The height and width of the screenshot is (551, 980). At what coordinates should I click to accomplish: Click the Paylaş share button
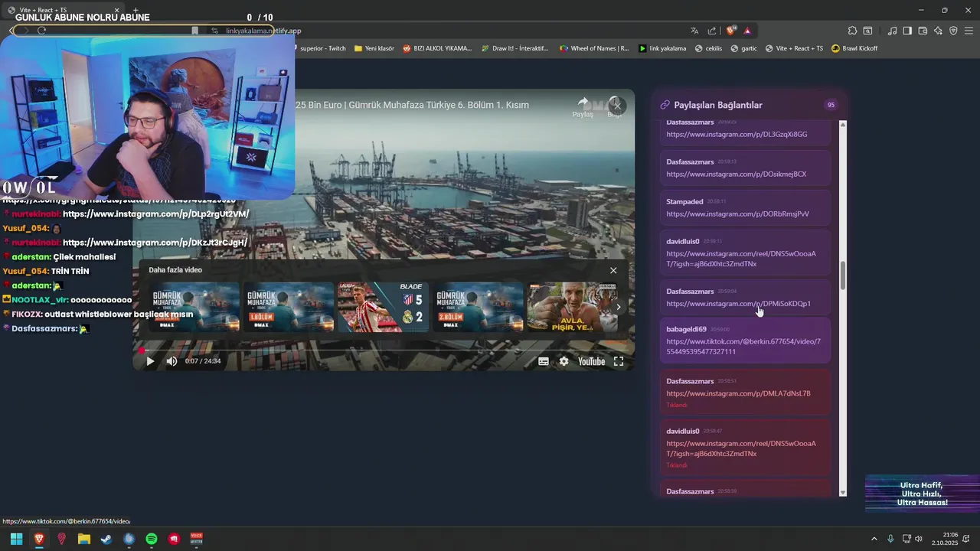pos(583,107)
